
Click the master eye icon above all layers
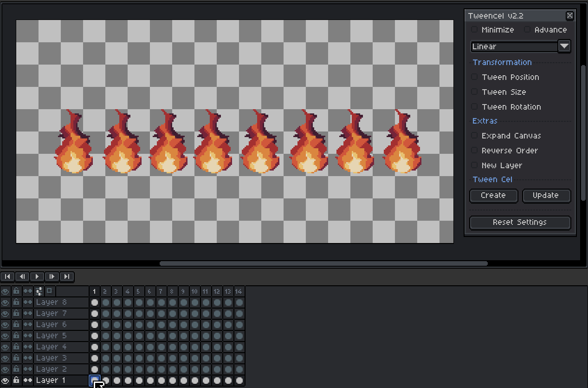5,291
